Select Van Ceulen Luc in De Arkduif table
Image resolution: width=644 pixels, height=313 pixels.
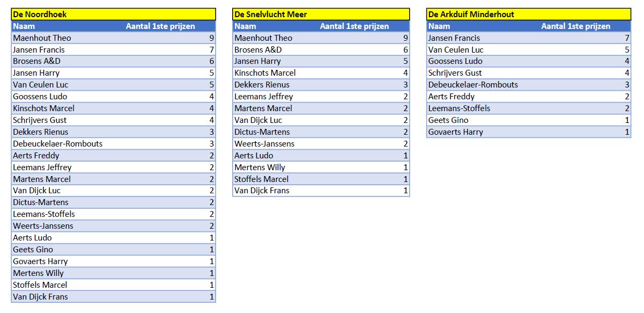(x=456, y=50)
